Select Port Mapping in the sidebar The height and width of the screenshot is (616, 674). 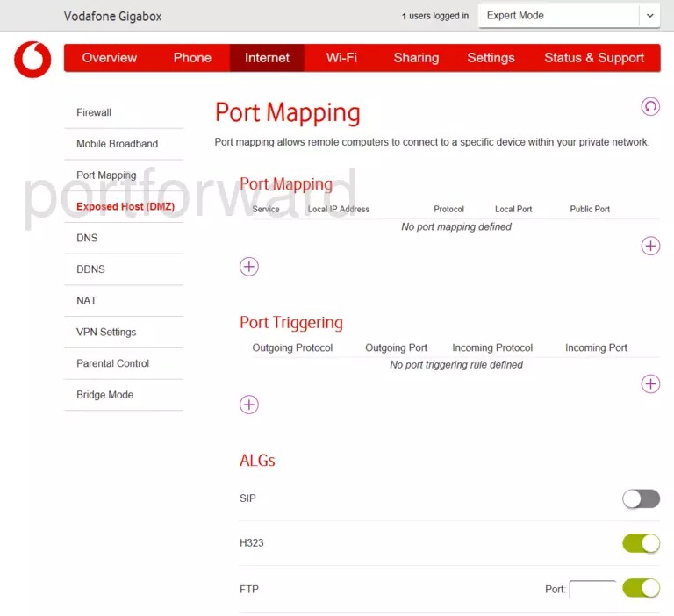click(124, 175)
